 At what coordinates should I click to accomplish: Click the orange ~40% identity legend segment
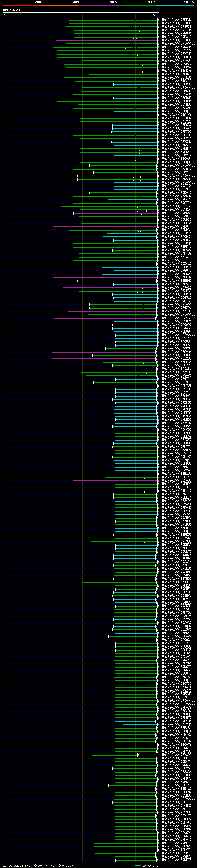pyautogui.click(x=60, y=6)
